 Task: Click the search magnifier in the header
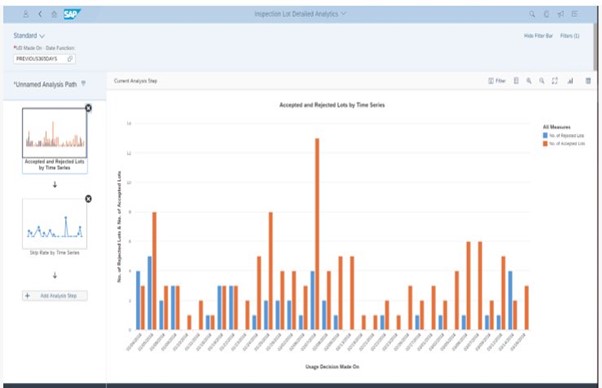[532, 14]
